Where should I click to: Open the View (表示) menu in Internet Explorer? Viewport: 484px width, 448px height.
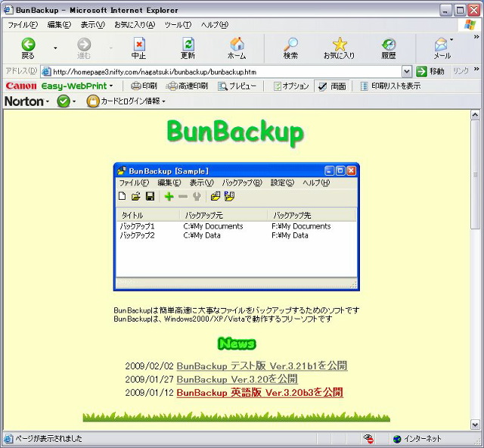click(92, 25)
